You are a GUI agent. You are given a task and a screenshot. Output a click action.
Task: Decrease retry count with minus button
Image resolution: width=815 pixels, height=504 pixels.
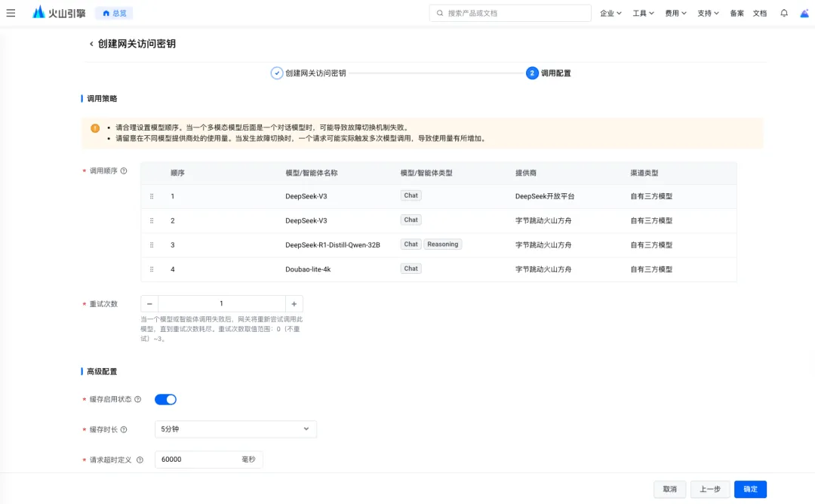(149, 303)
